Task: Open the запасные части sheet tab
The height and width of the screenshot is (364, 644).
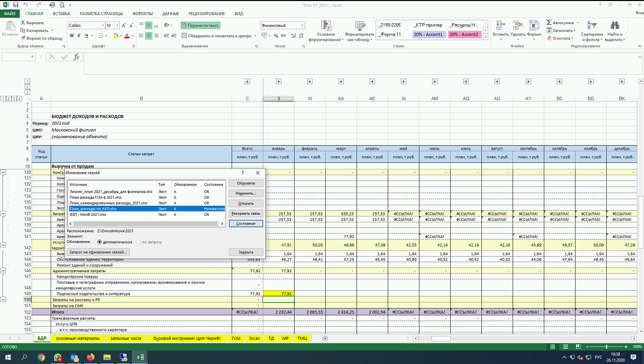Action: 126,338
